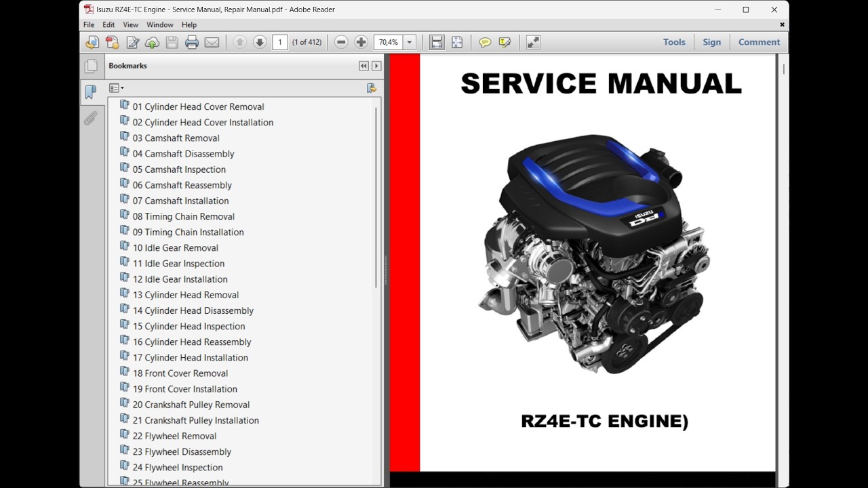
Task: Select bookmark 23 Flywheel Disassembly
Action: (182, 451)
